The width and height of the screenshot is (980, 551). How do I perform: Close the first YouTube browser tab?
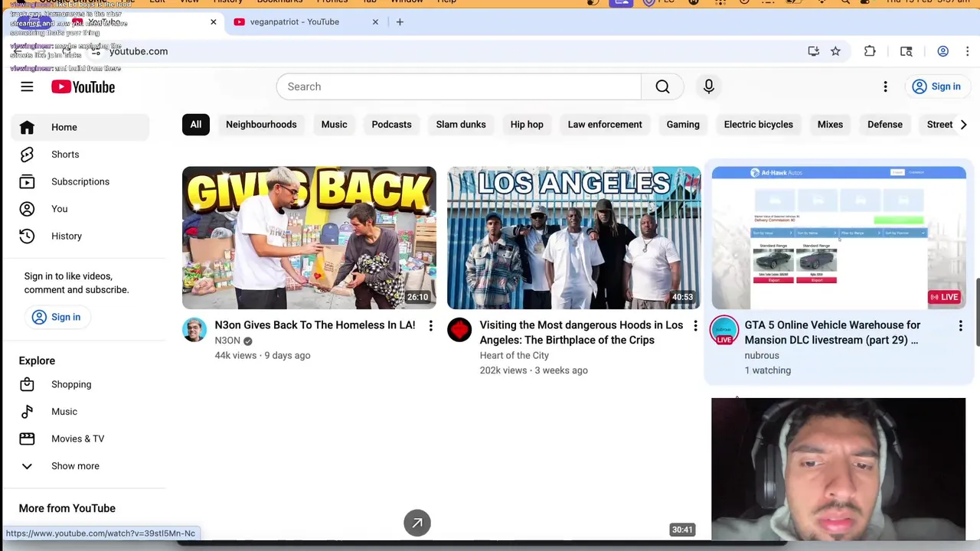(214, 22)
